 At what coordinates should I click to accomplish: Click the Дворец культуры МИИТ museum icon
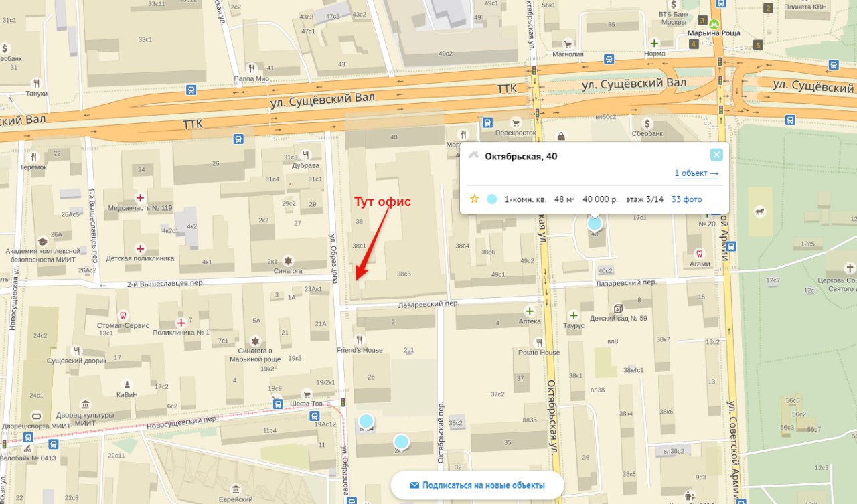click(x=85, y=404)
